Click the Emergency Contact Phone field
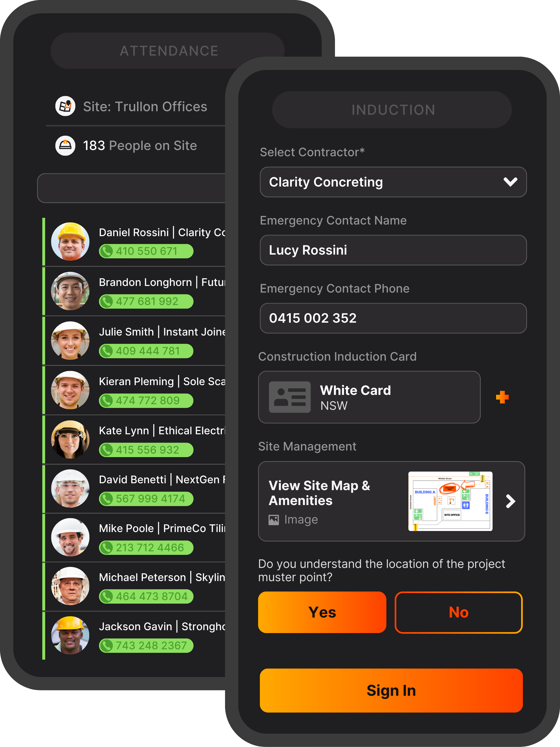The image size is (560, 747). (x=393, y=318)
